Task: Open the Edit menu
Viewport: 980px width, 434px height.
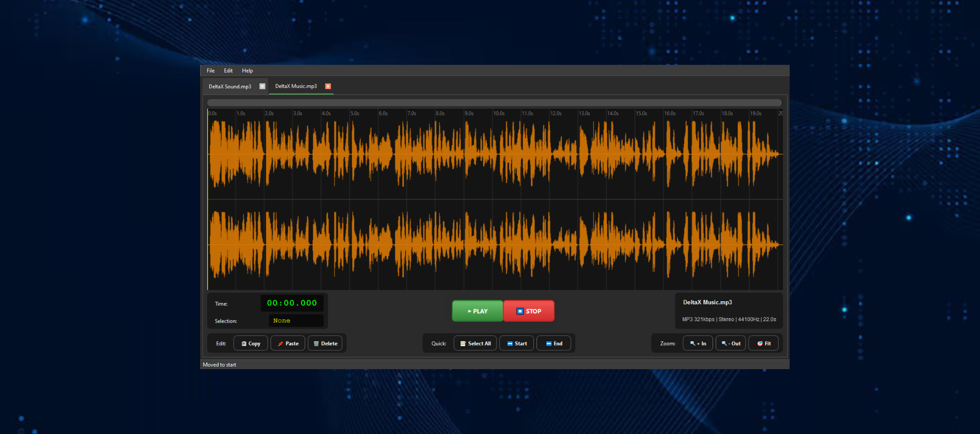Action: (228, 71)
